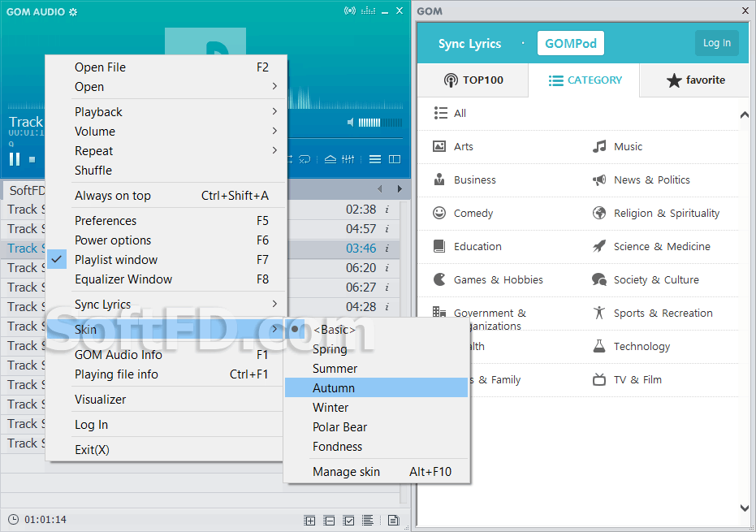756x532 pixels.
Task: Expand the Open submenu
Action: 166,87
